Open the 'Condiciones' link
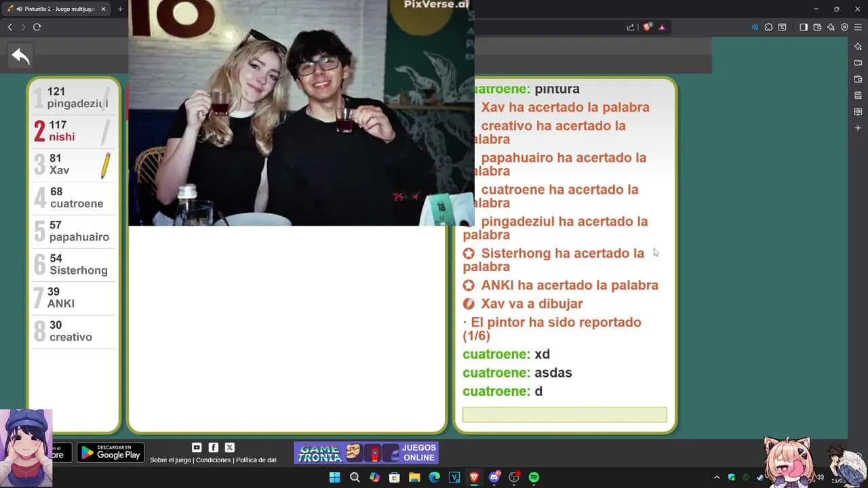The width and height of the screenshot is (868, 488). 214,460
